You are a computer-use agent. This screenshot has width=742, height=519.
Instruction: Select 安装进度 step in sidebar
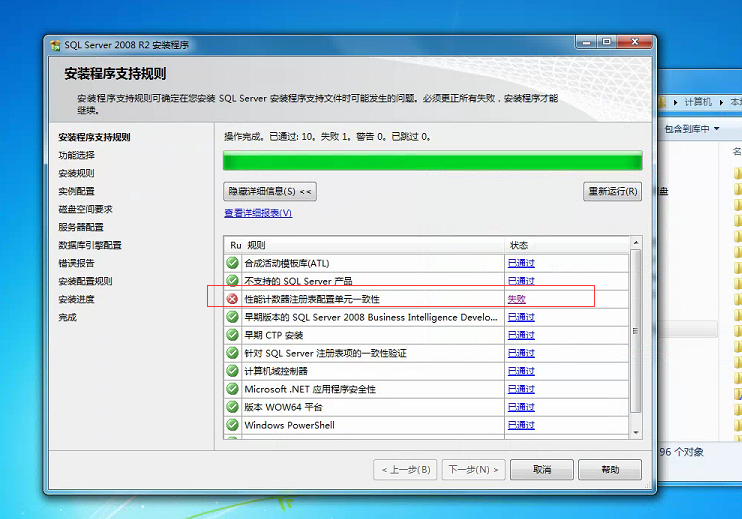(76, 299)
